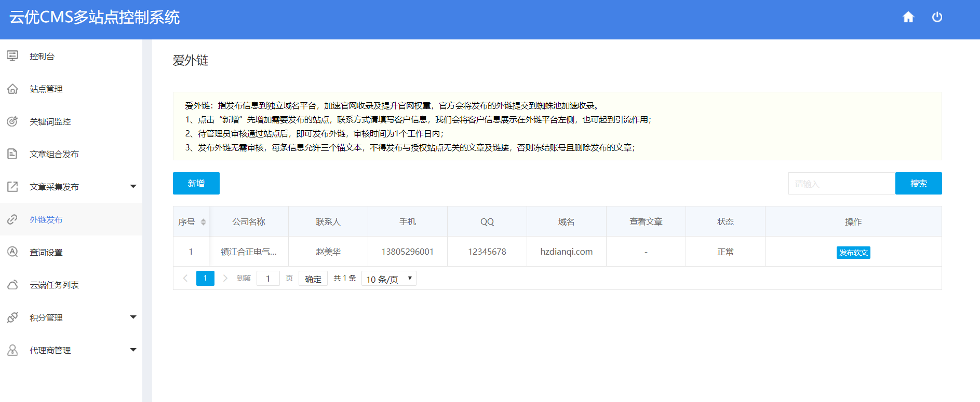980x402 pixels.
Task: Open the 关键词监控 menu item
Action: (71, 121)
